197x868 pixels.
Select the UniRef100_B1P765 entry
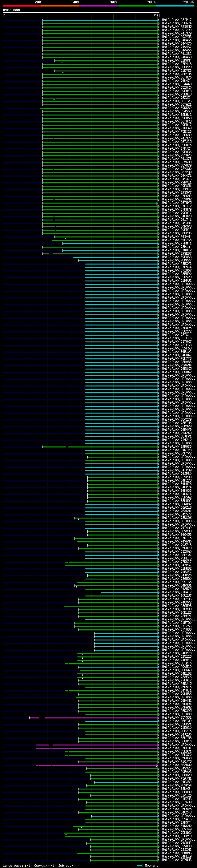(x=177, y=240)
